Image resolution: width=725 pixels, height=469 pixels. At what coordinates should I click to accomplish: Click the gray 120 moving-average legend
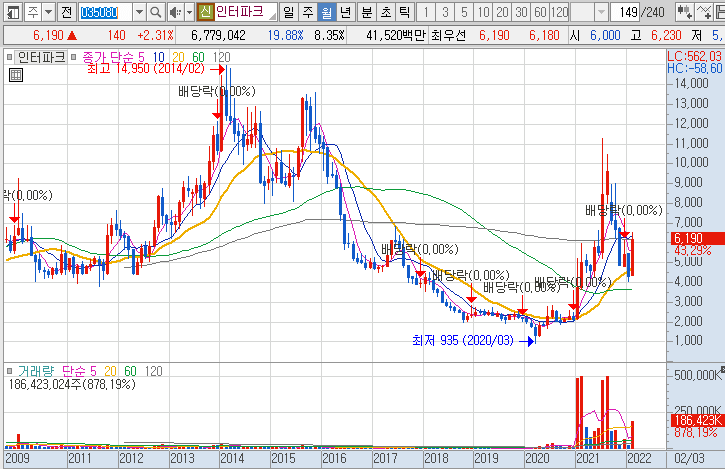221,57
